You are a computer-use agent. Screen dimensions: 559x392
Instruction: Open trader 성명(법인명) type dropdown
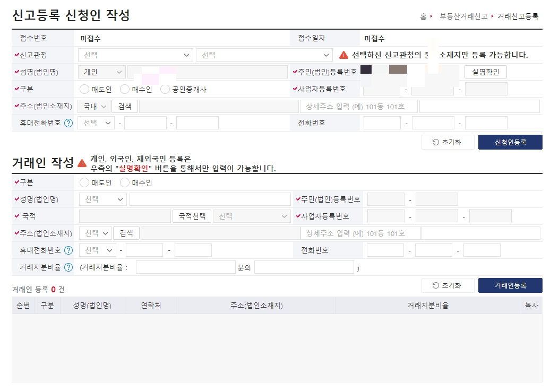point(102,199)
